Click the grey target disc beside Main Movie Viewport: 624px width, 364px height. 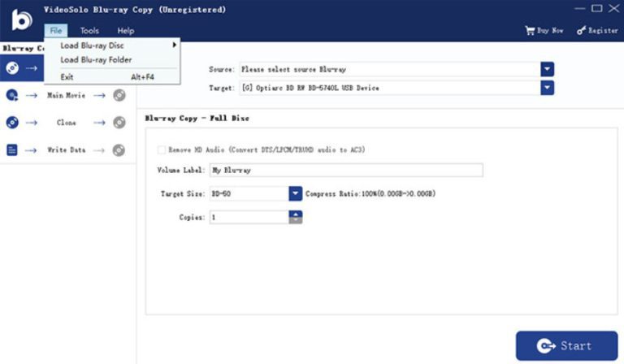coord(119,95)
